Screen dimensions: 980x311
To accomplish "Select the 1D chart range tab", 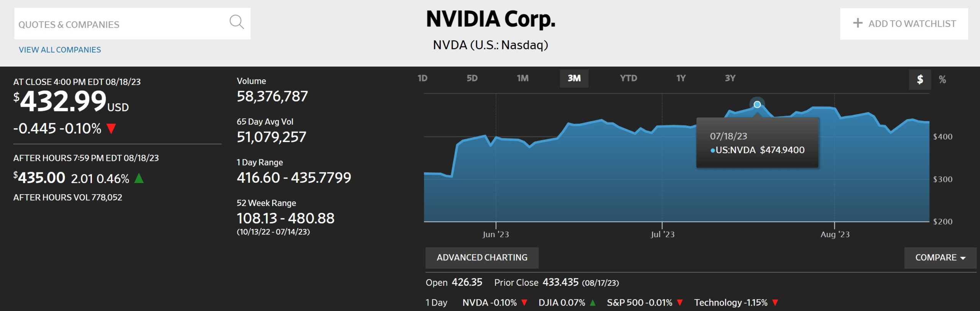I will pos(422,79).
